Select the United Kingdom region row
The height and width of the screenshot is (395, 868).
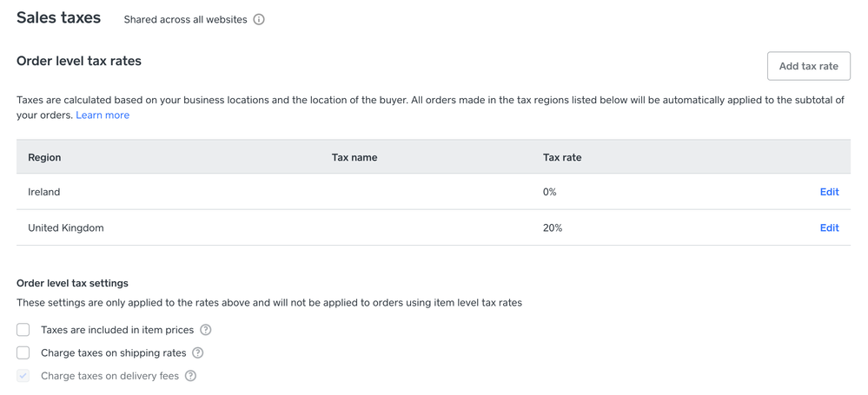point(66,227)
